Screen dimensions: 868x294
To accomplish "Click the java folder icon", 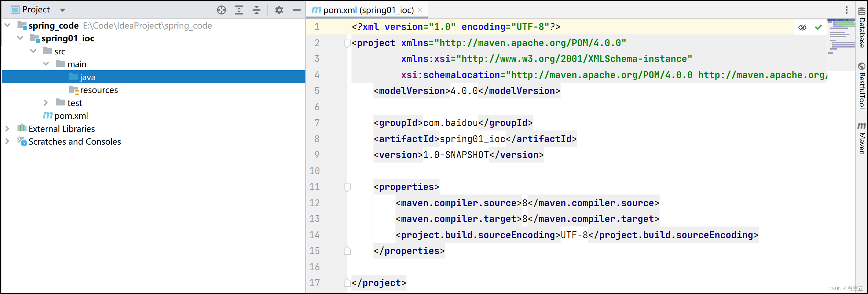I will (x=74, y=76).
